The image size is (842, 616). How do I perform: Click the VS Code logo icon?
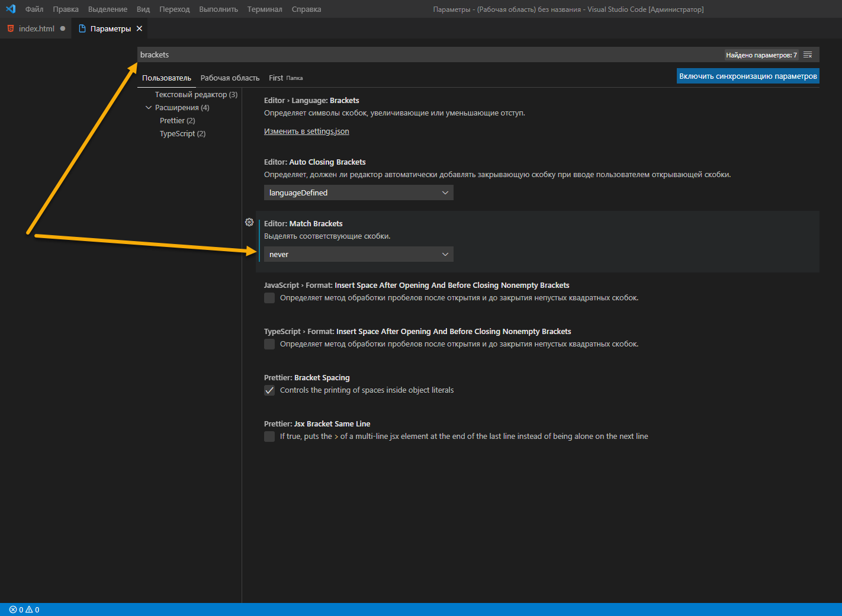coord(10,9)
